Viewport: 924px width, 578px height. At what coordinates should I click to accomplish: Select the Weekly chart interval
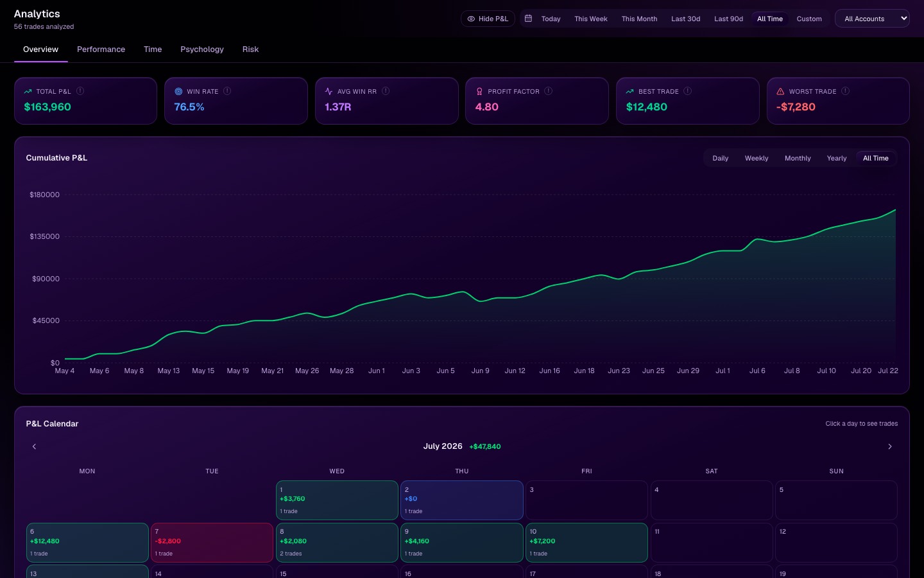pyautogui.click(x=757, y=158)
